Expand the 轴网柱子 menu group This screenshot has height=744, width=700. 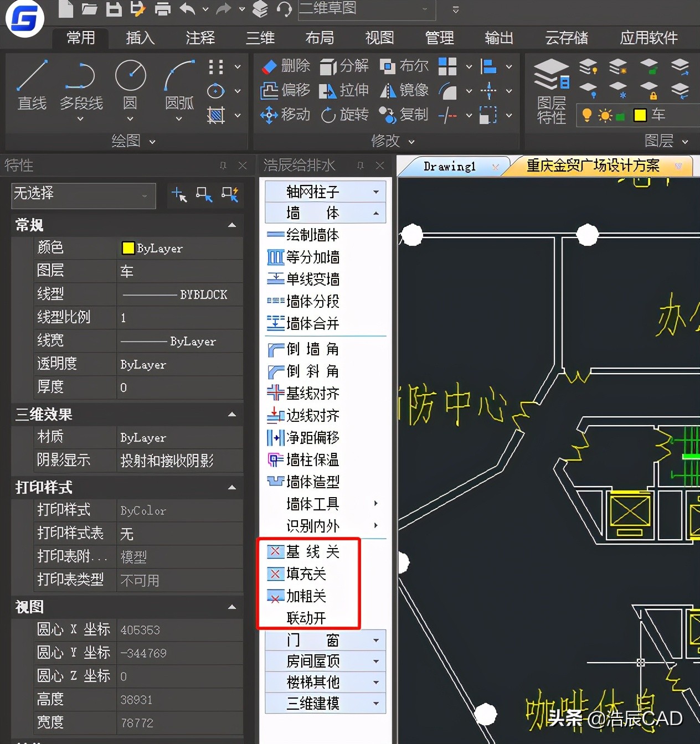click(x=326, y=192)
